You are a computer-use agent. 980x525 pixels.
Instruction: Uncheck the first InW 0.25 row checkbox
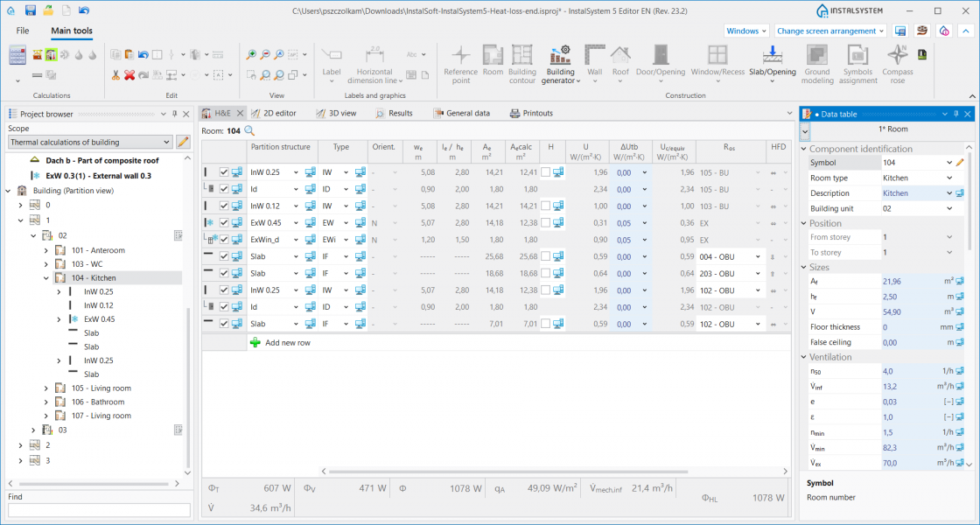[224, 172]
